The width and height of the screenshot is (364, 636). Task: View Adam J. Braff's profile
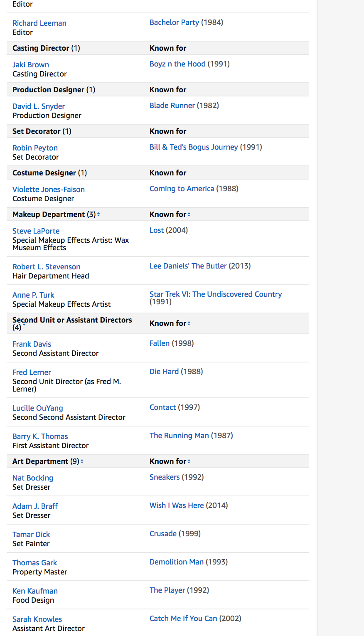pos(35,506)
